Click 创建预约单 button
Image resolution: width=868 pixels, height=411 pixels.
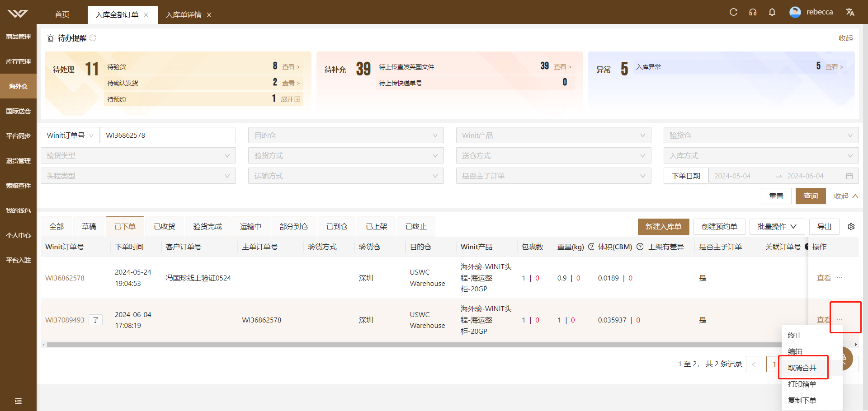click(719, 227)
